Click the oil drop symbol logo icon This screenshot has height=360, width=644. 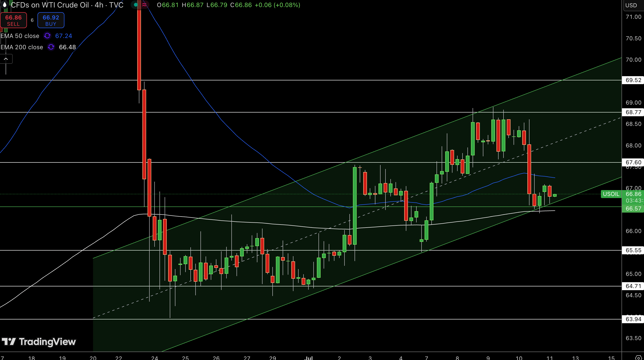click(x=4, y=5)
